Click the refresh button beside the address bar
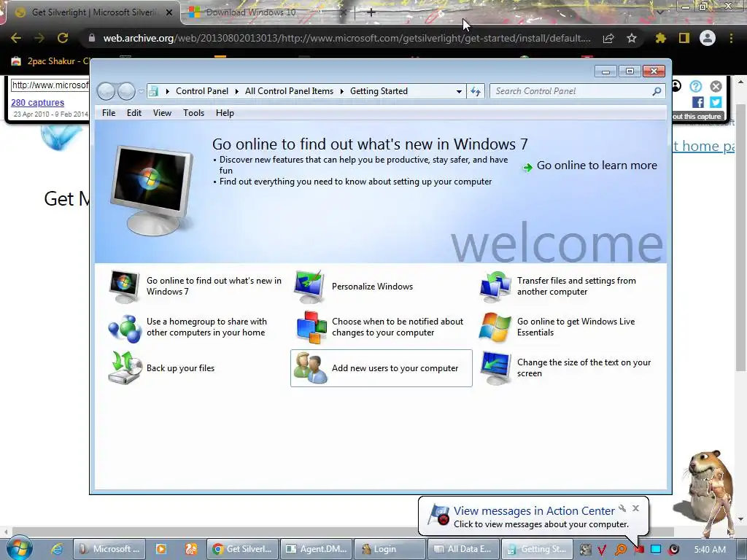This screenshot has width=747, height=560. (476, 91)
